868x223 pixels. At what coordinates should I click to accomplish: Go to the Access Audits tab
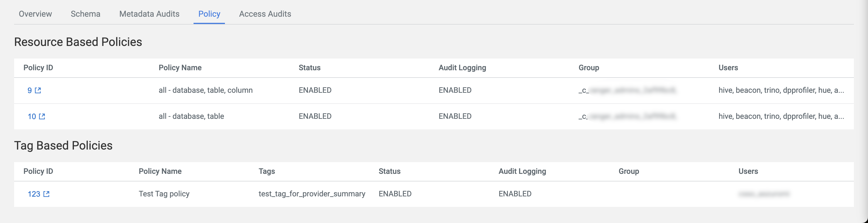(x=265, y=14)
